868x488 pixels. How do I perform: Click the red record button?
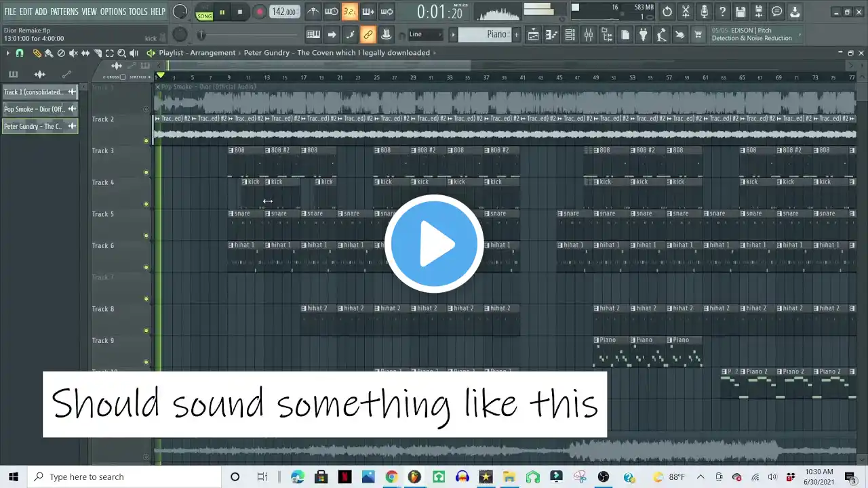coord(260,12)
